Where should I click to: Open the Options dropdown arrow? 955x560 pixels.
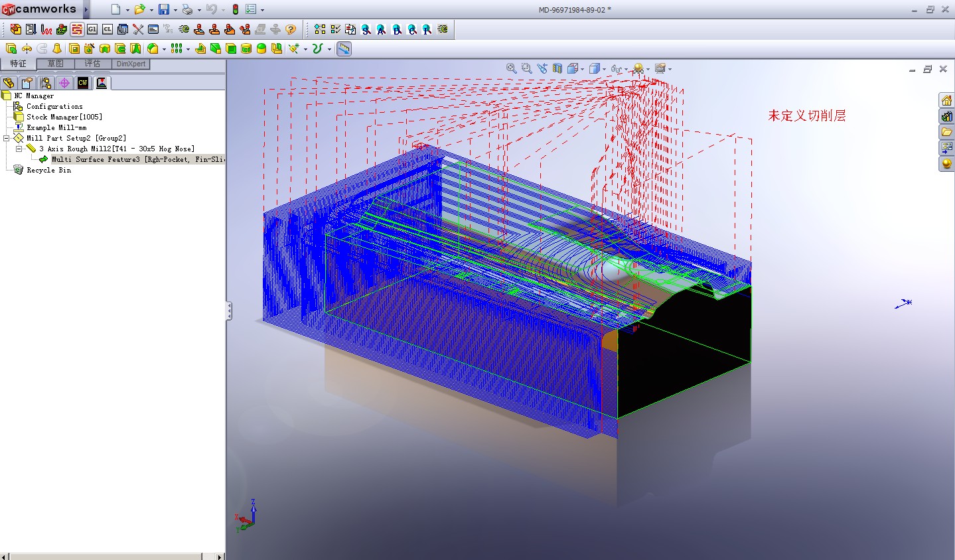(262, 10)
